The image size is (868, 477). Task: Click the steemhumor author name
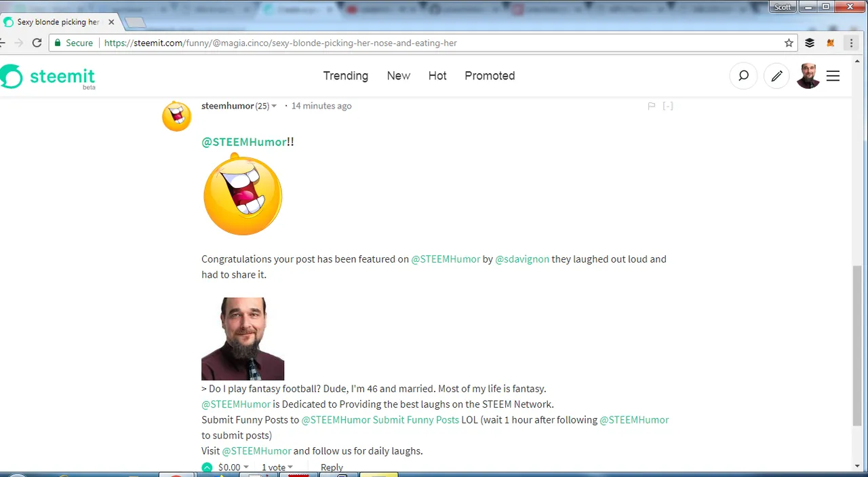227,106
